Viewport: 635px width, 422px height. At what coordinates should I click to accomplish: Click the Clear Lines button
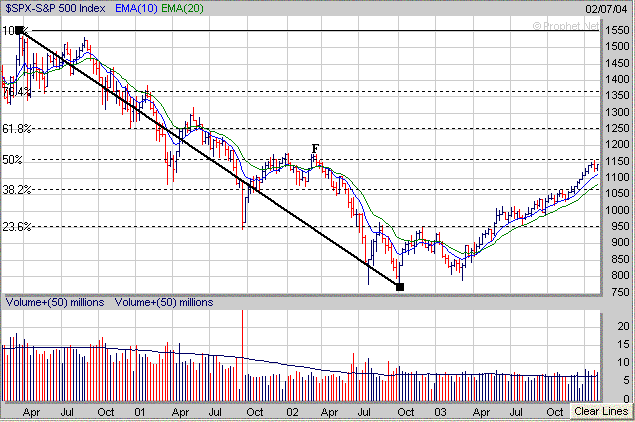[601, 411]
